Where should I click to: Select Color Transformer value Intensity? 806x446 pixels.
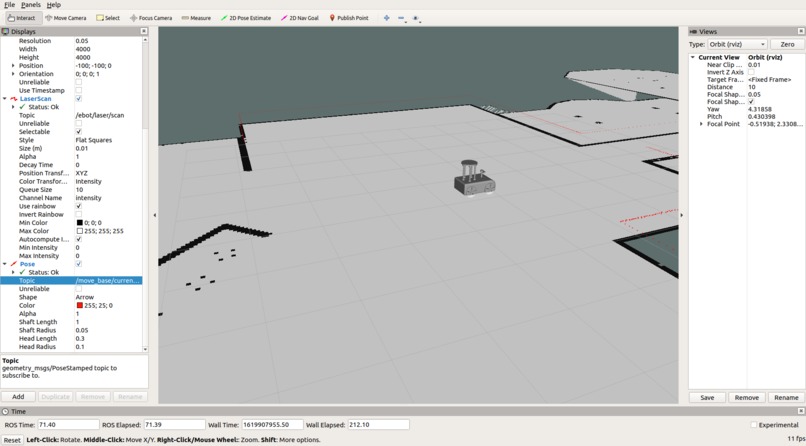[x=88, y=181]
